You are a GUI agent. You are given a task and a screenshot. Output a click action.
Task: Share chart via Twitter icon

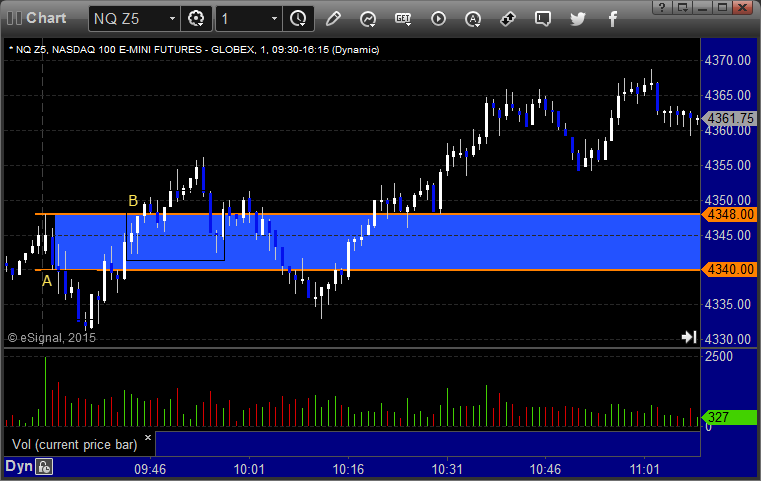(x=578, y=19)
